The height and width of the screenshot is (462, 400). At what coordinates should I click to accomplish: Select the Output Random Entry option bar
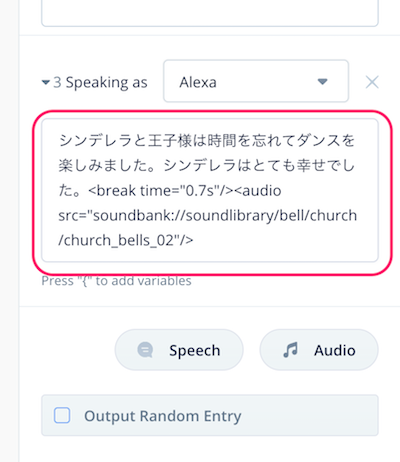(x=210, y=415)
